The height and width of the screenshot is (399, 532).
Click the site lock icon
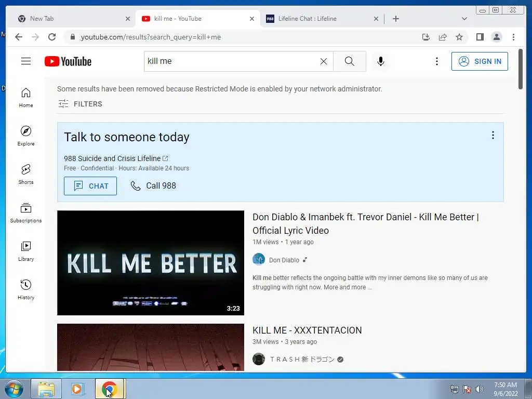click(x=72, y=37)
